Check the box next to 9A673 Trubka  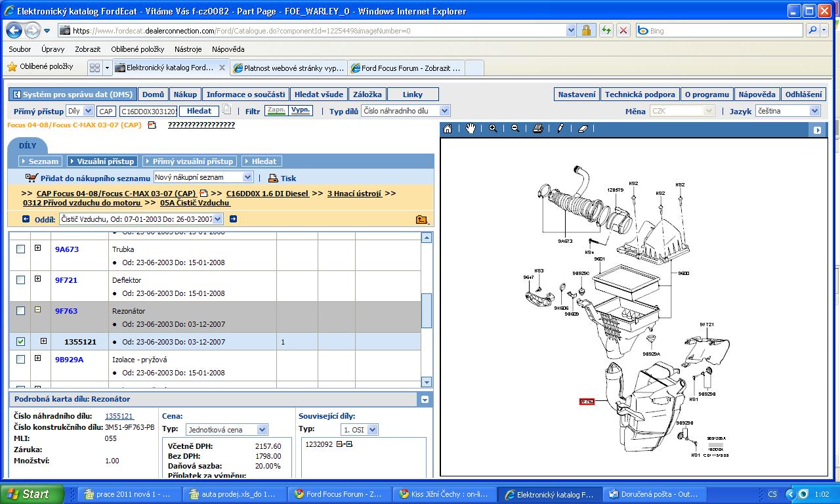point(21,249)
